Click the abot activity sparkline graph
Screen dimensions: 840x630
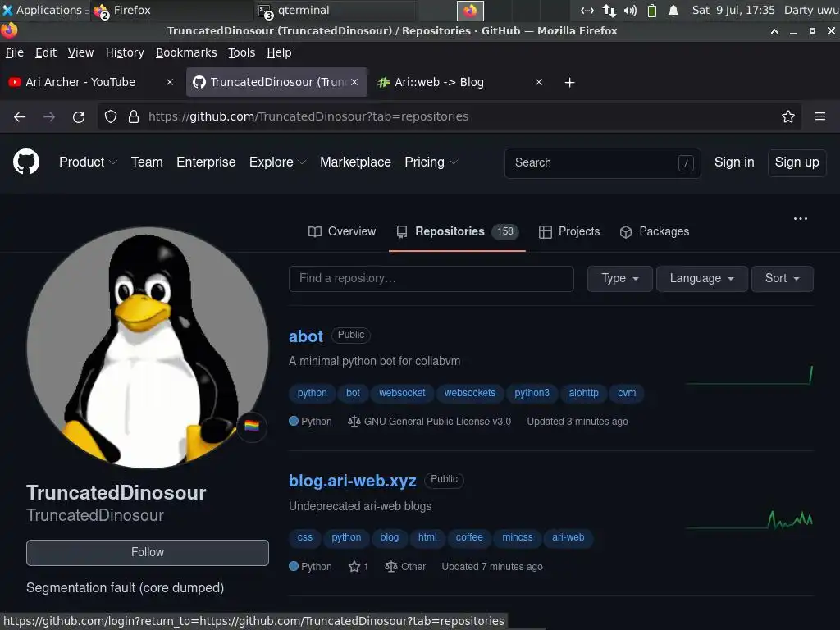coord(750,376)
